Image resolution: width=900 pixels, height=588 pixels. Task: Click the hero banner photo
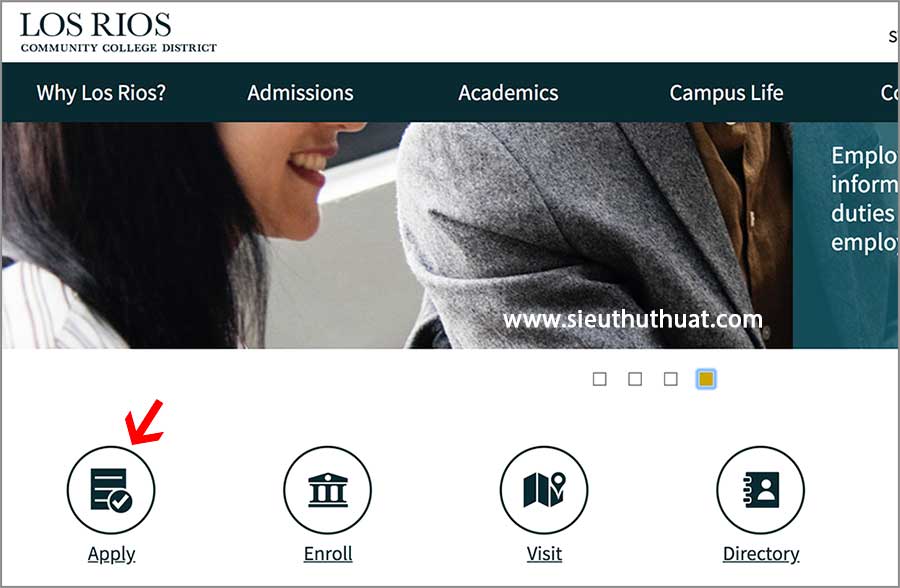(397, 235)
